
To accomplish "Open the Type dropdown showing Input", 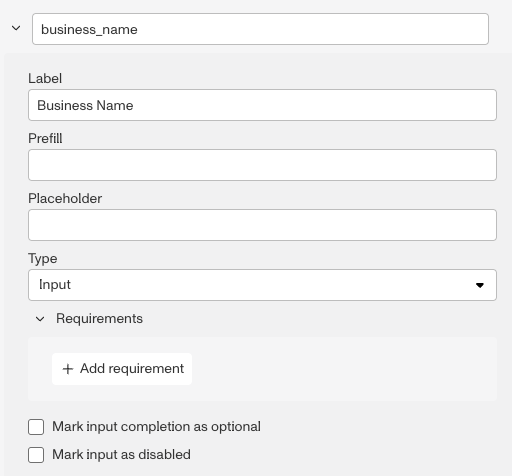I will (262, 285).
